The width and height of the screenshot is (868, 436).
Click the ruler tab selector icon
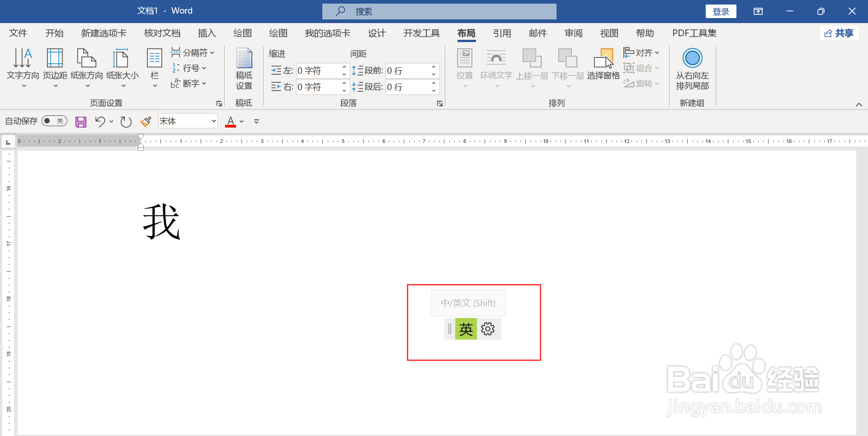8,142
